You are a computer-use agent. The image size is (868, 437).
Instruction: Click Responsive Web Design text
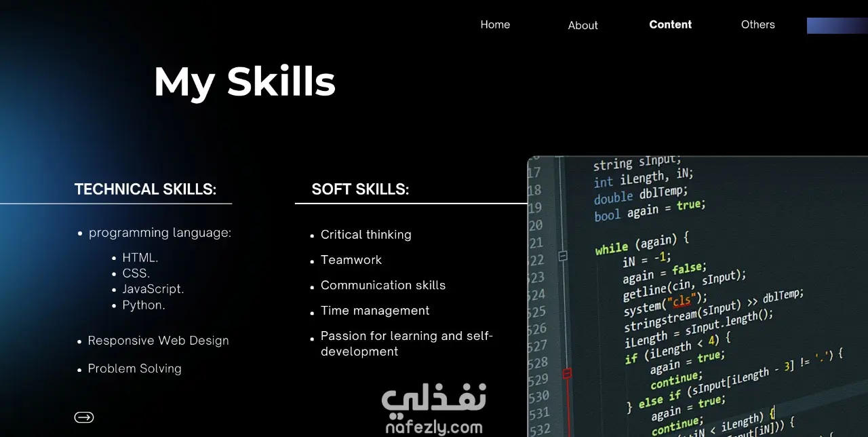[x=158, y=341]
